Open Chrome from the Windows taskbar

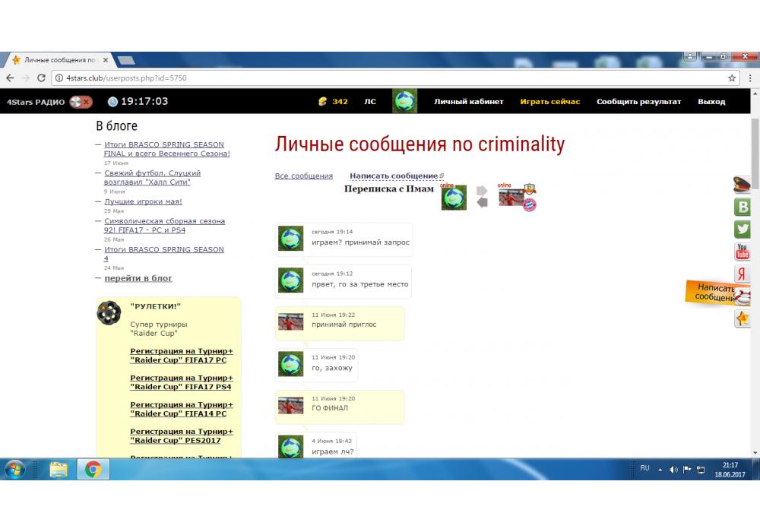pyautogui.click(x=93, y=470)
